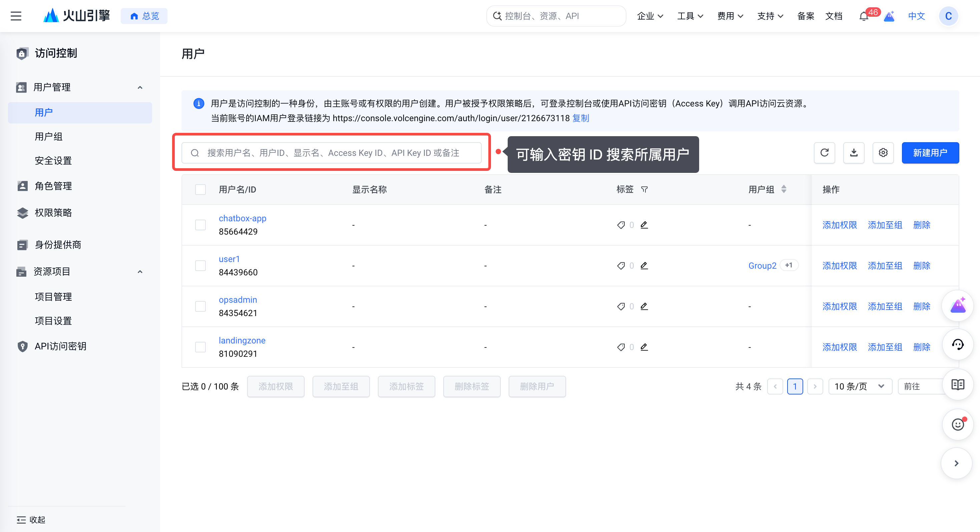980x532 pixels.
Task: Click the tag icon in user1 row
Action: (621, 266)
